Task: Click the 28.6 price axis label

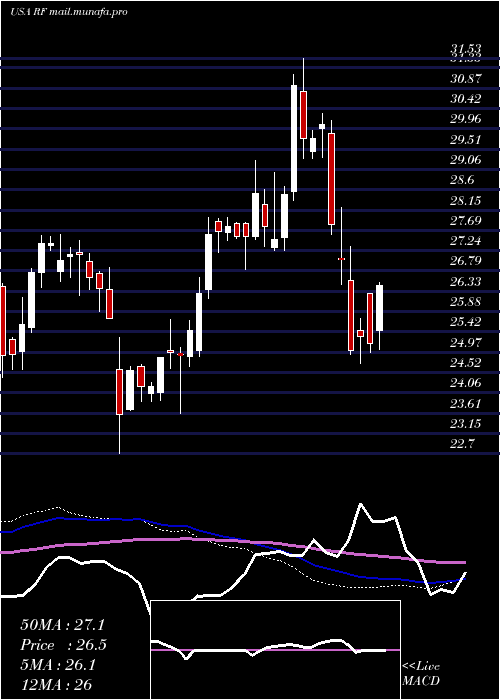Action: coord(462,180)
